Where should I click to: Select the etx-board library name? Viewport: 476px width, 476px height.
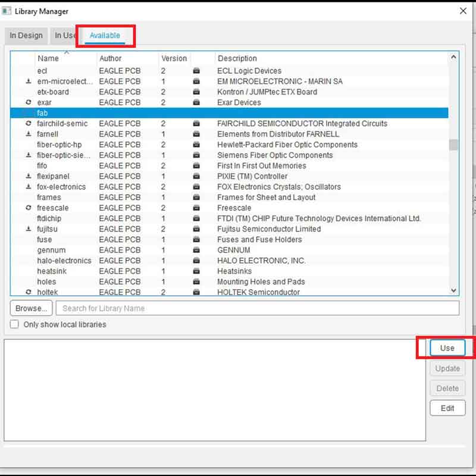pos(53,92)
